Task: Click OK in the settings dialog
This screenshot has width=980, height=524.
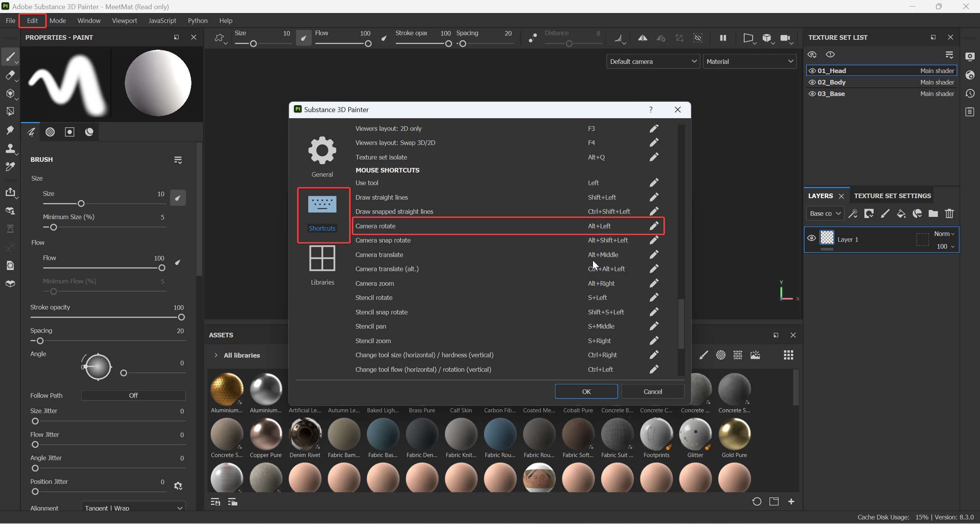Action: (586, 391)
